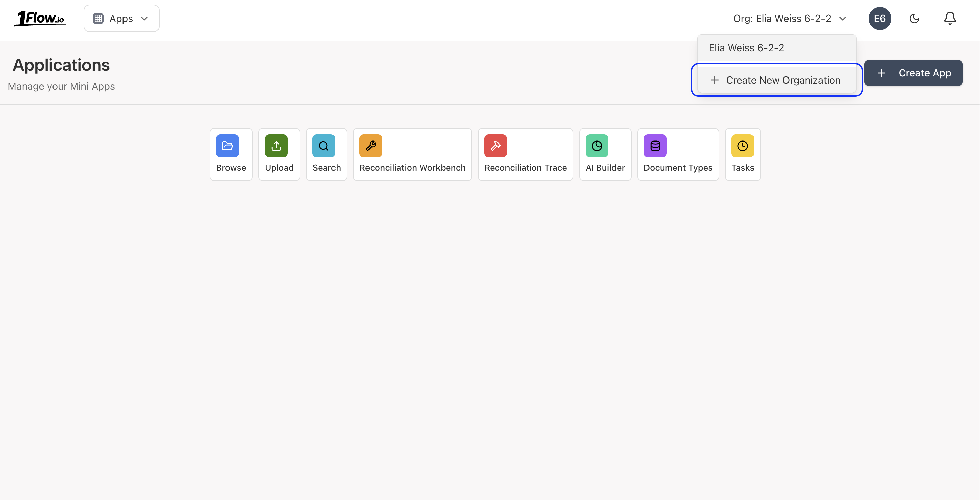Collapse the Apps menu chevron
Image resolution: width=980 pixels, height=500 pixels.
(144, 18)
